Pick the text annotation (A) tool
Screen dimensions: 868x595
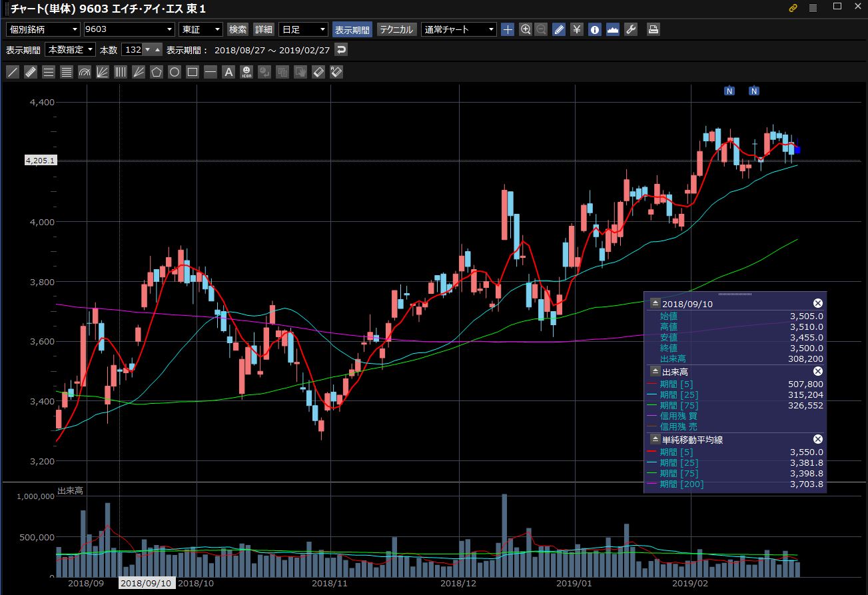228,72
